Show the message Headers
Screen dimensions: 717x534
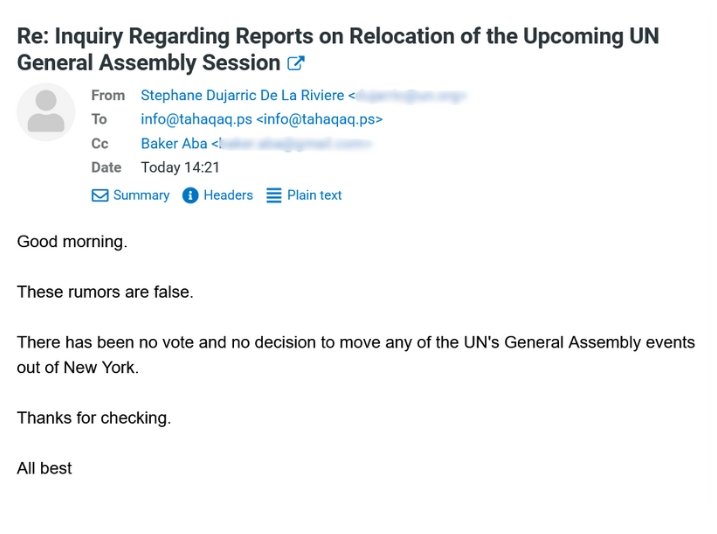[228, 195]
